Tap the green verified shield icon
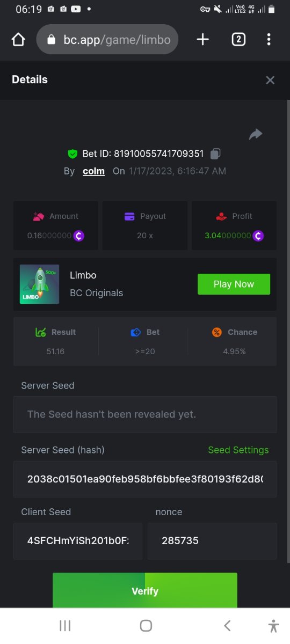The image size is (290, 644). tap(73, 154)
